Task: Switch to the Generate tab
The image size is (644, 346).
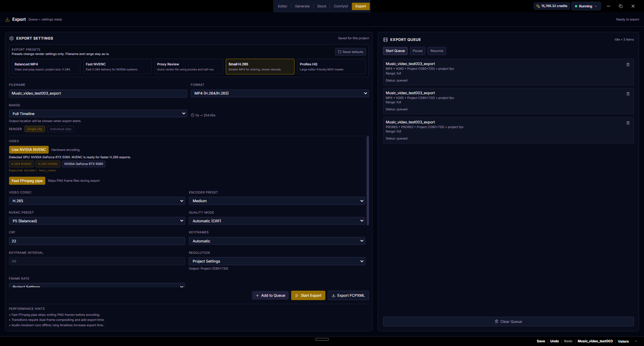Action: (302, 6)
